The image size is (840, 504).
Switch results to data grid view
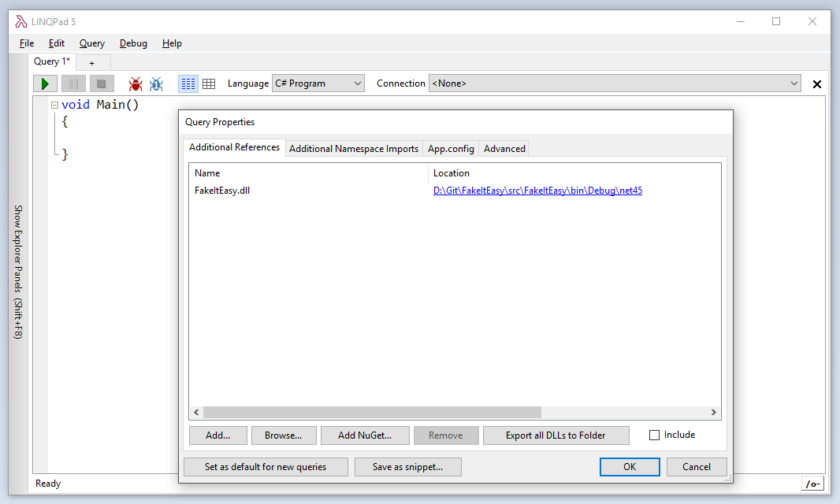point(209,83)
